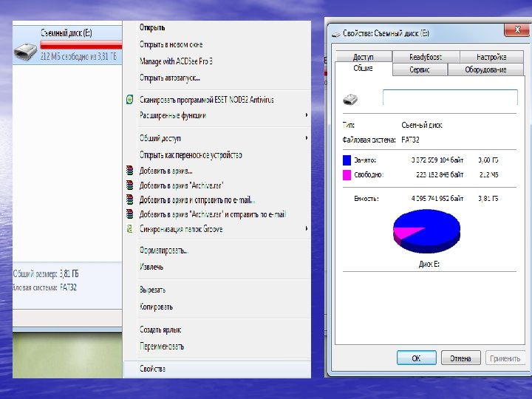
Task: Switch to the 'Доступ' tab
Action: pyautogui.click(x=364, y=57)
